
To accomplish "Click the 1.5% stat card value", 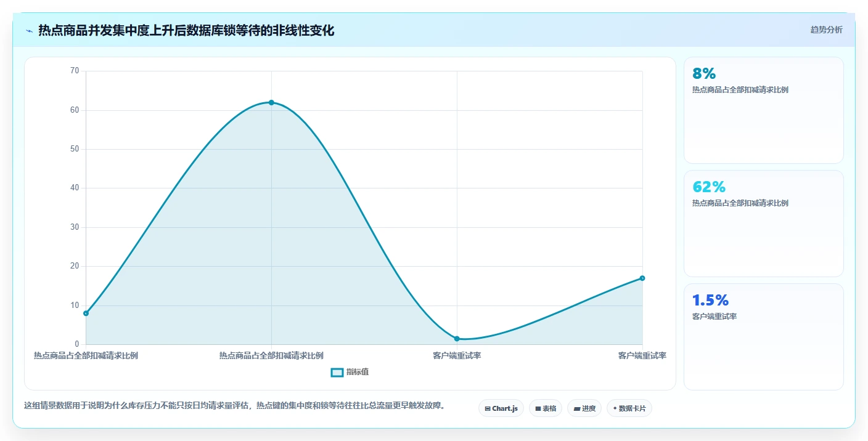I will pos(710,301).
